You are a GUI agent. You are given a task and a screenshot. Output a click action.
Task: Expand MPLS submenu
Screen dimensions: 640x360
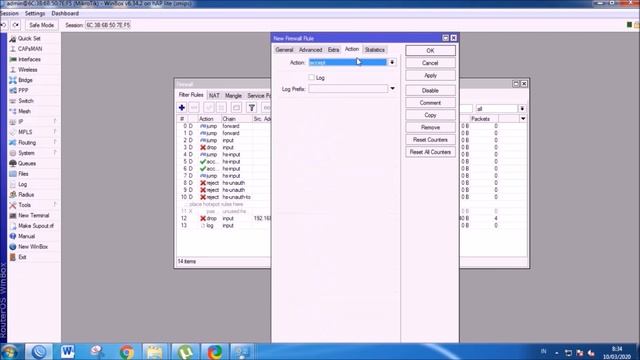25,132
